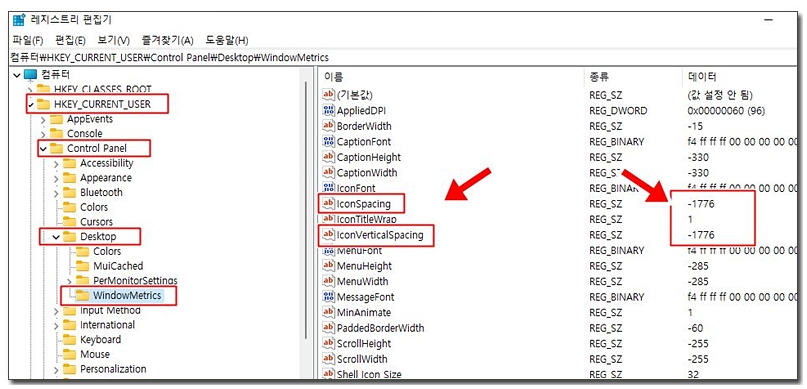Click the IconFont binary value icon
807x389 pixels.
[328, 188]
